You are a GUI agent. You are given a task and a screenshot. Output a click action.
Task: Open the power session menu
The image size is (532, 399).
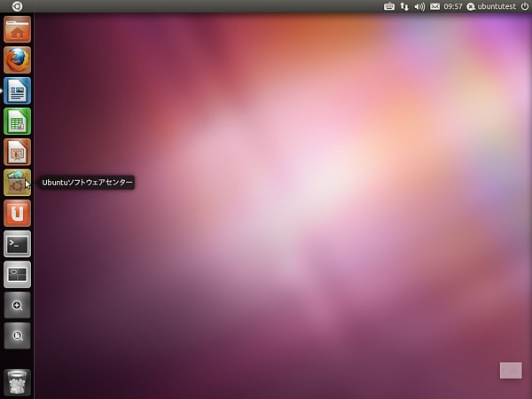(x=525, y=6)
